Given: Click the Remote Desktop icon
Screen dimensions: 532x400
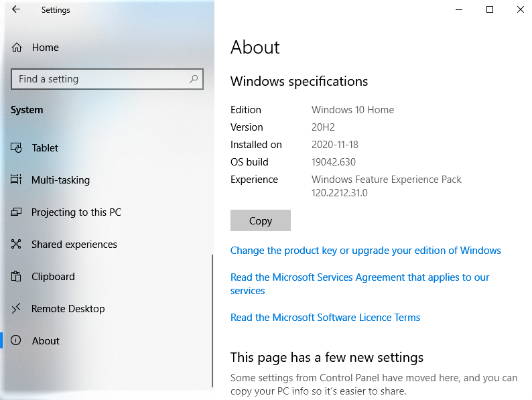Looking at the screenshot, I should tap(16, 308).
